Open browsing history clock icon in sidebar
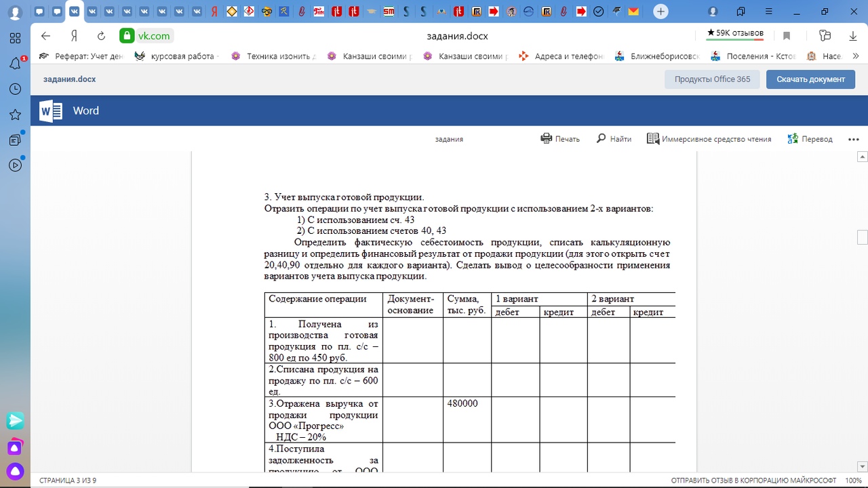Screen dimensions: 868x488 tap(15, 89)
